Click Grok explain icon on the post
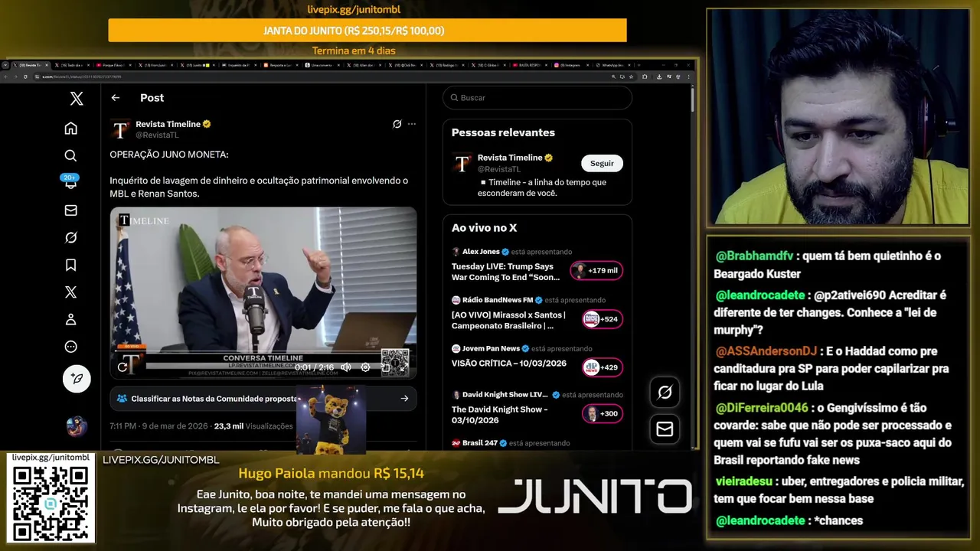 [x=397, y=124]
